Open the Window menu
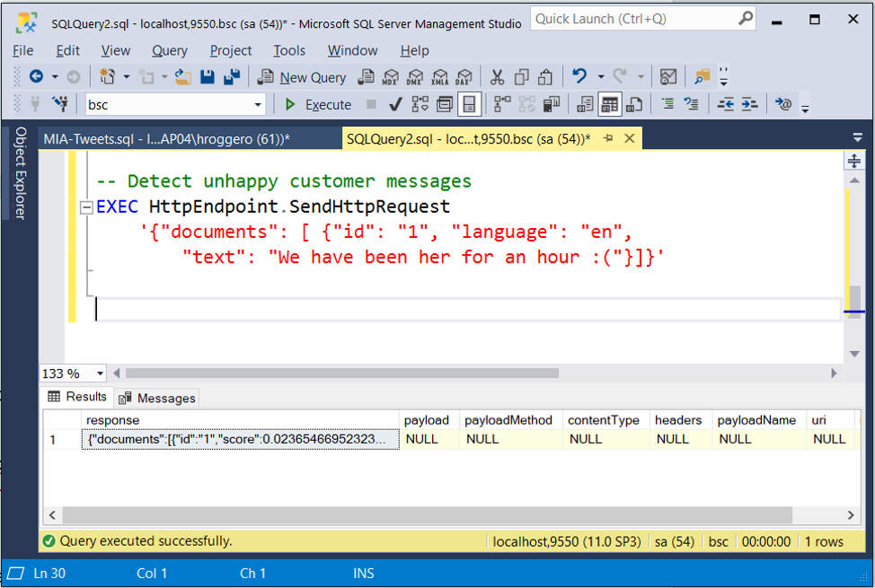 (352, 50)
